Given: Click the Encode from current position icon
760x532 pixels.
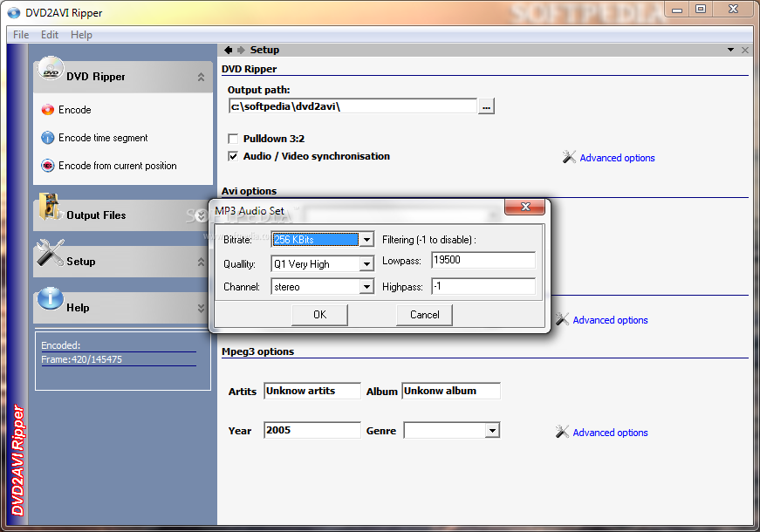Looking at the screenshot, I should [47, 166].
